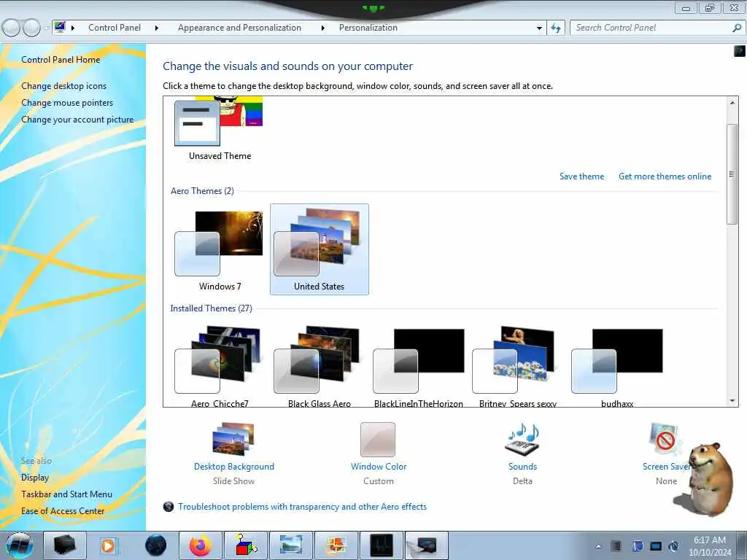Click theme list scroll up arrow
Viewport: 747px width, 560px height.
(732, 102)
